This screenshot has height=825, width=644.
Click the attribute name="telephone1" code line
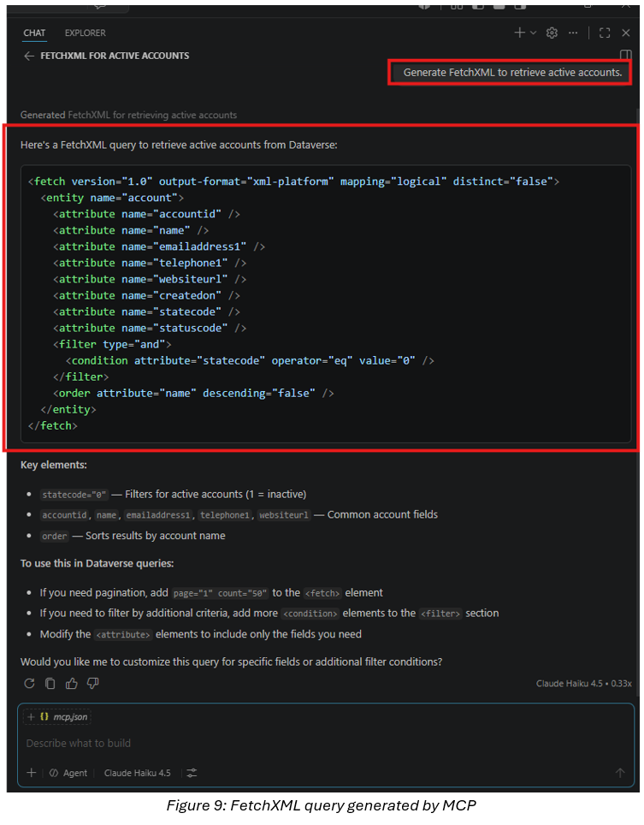coord(150,263)
